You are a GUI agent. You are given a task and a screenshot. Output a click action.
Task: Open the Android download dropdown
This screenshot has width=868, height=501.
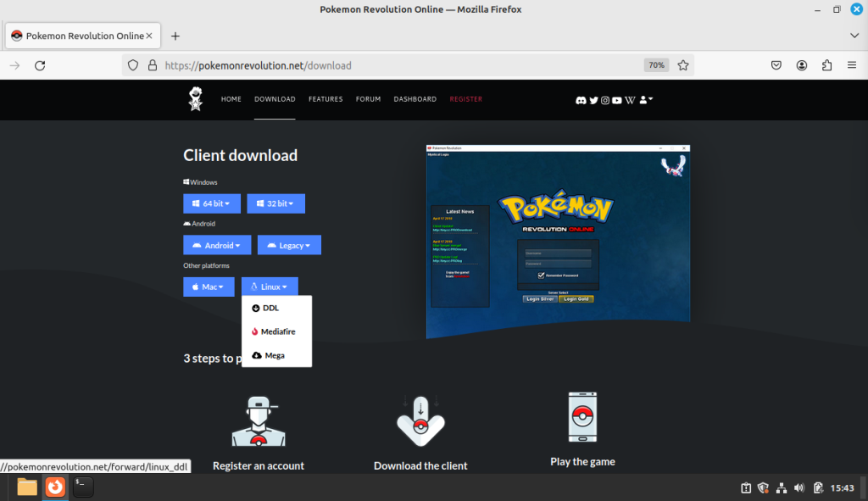[x=217, y=244]
